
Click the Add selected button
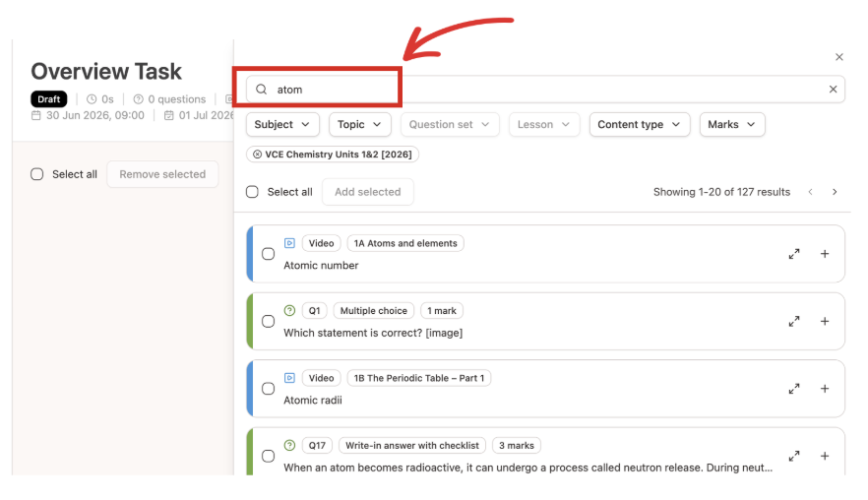click(x=368, y=192)
